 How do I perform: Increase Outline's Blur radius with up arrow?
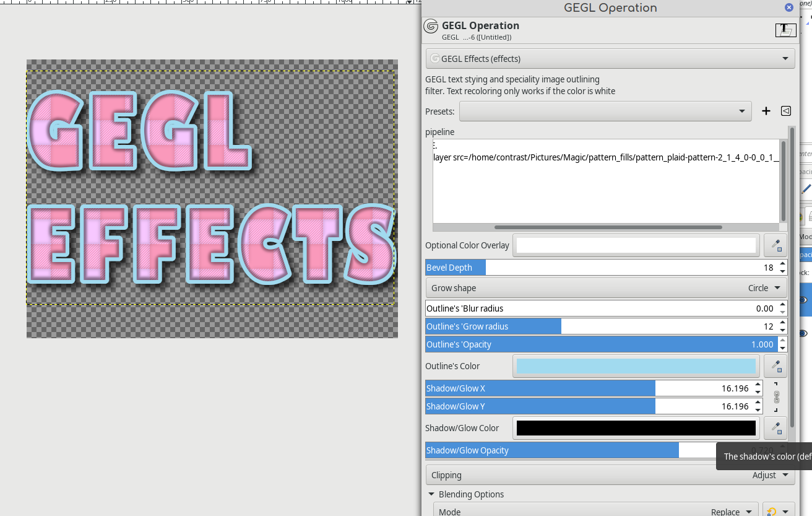point(782,305)
